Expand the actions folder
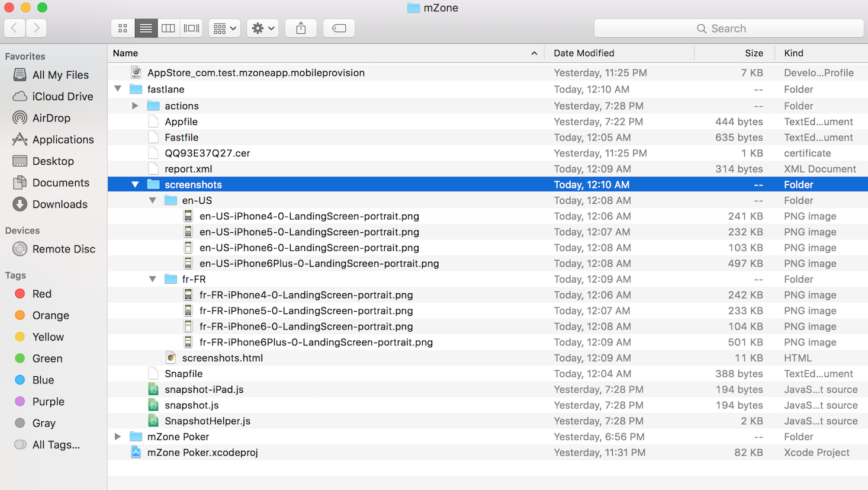The height and width of the screenshot is (490, 868). 135,105
